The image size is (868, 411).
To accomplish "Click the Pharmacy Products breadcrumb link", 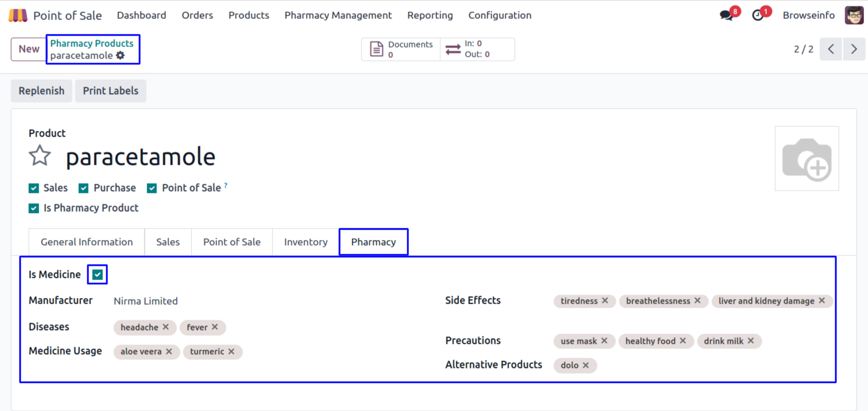I will pos(91,43).
